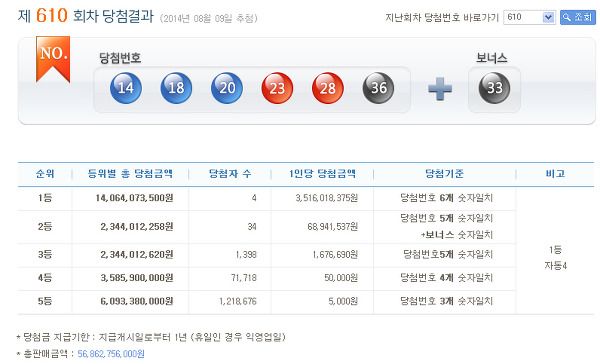Click the bonus ball 33
Screen dimensions: 600x364
494,88
